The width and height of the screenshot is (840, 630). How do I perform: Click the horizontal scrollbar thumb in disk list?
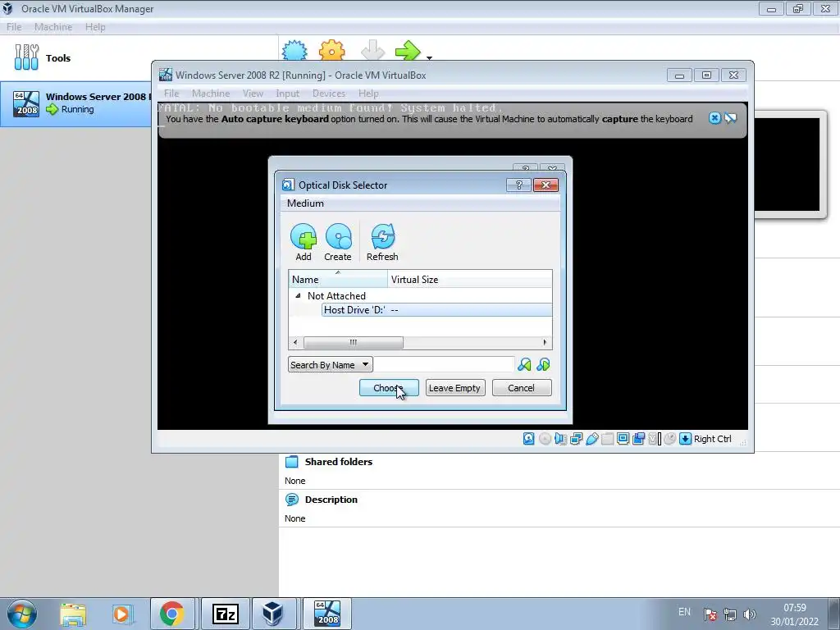354,342
